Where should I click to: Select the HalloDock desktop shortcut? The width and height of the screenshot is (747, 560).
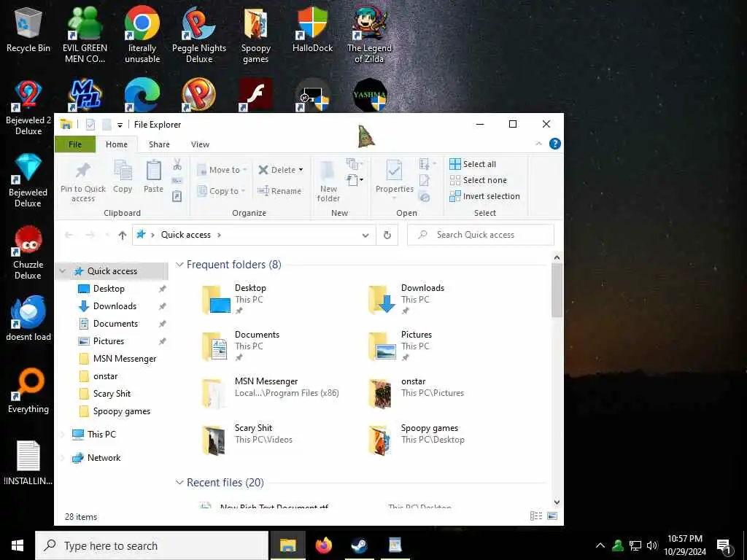click(x=312, y=31)
